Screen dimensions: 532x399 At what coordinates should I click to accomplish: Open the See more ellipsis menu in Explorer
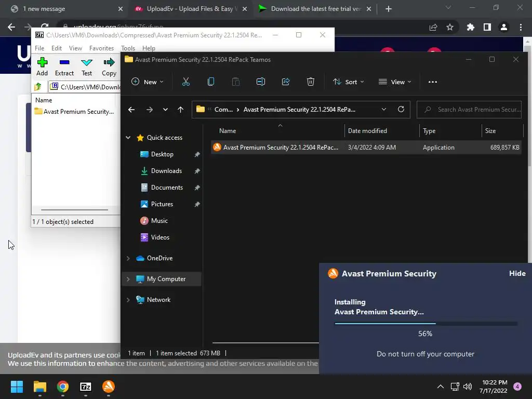(x=433, y=82)
